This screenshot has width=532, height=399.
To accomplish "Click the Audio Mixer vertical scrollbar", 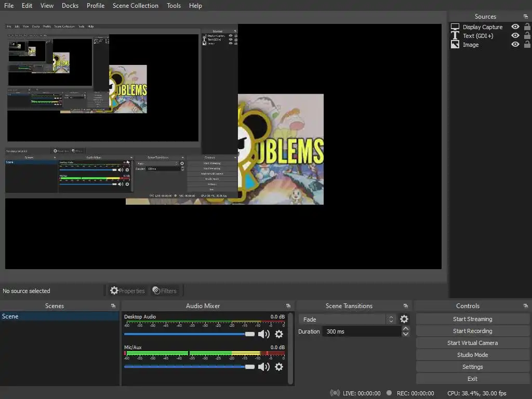I will pyautogui.click(x=290, y=349).
